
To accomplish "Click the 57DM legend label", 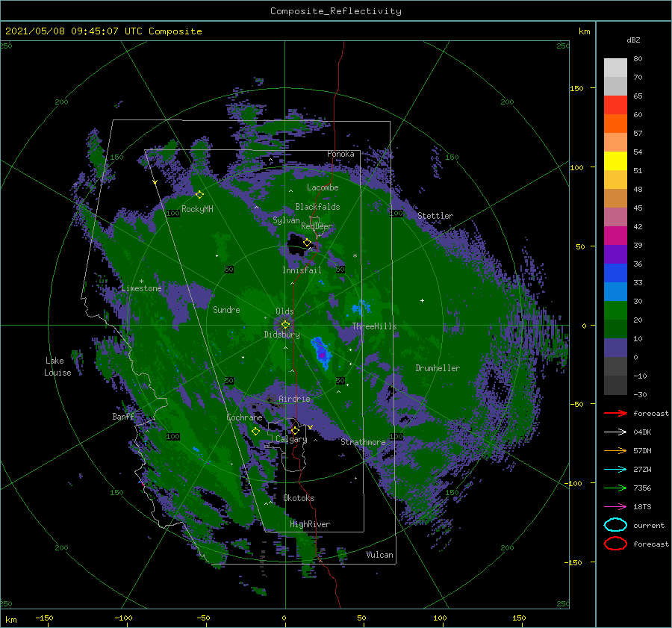I will (642, 450).
